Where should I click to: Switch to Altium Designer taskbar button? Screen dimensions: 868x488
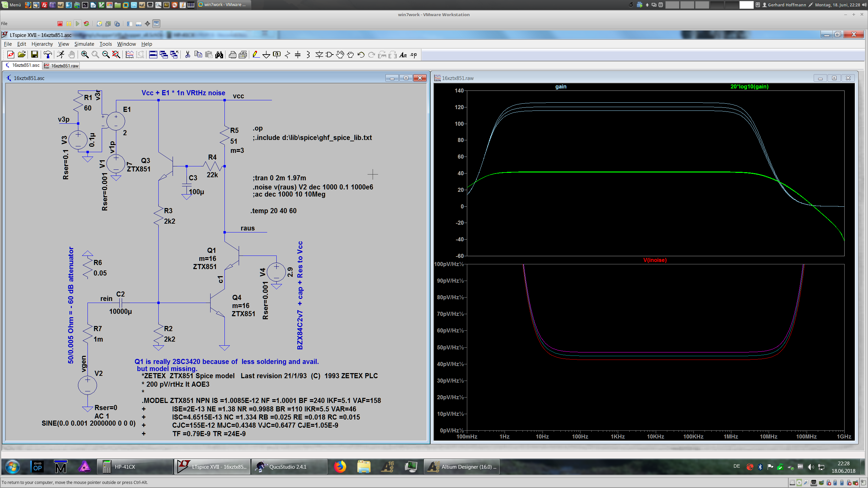(462, 467)
